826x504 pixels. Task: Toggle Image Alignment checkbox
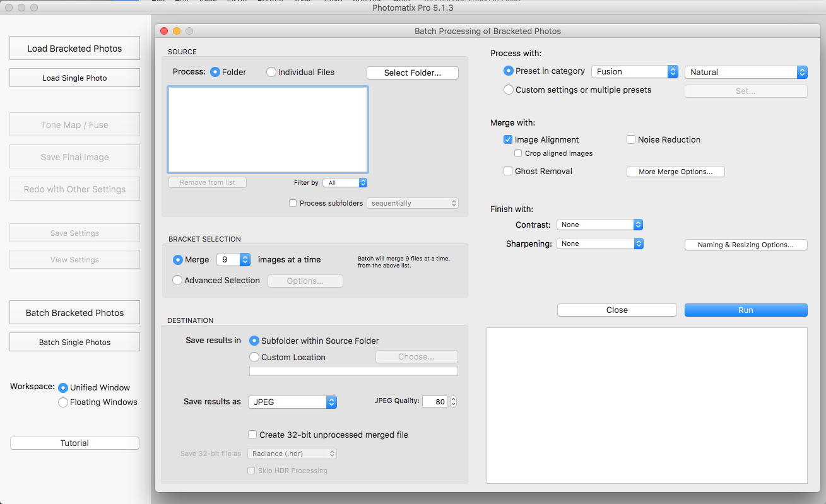508,139
